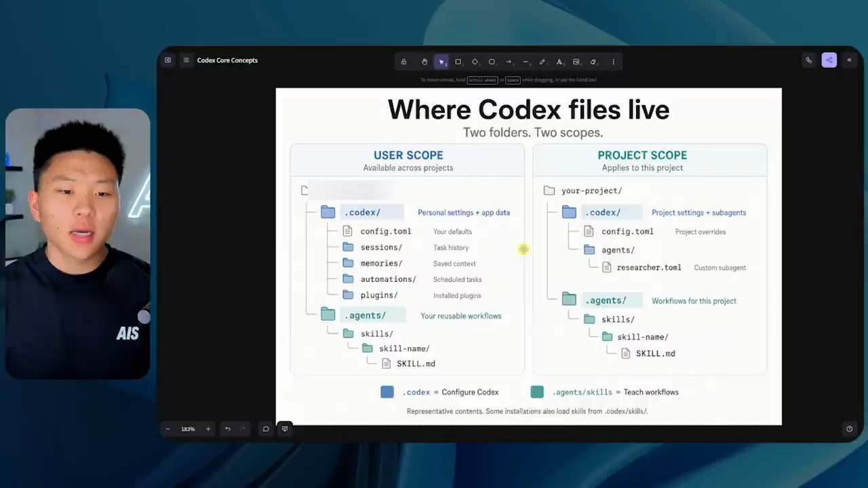Select the Pencil draw tool
Viewport: 868px width, 488px height.
tap(542, 62)
